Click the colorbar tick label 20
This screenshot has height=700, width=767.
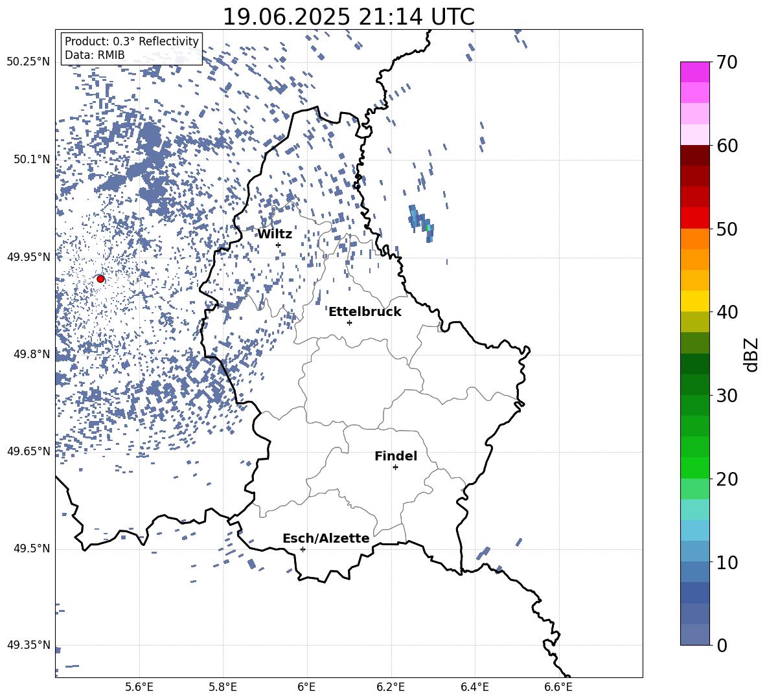click(727, 479)
